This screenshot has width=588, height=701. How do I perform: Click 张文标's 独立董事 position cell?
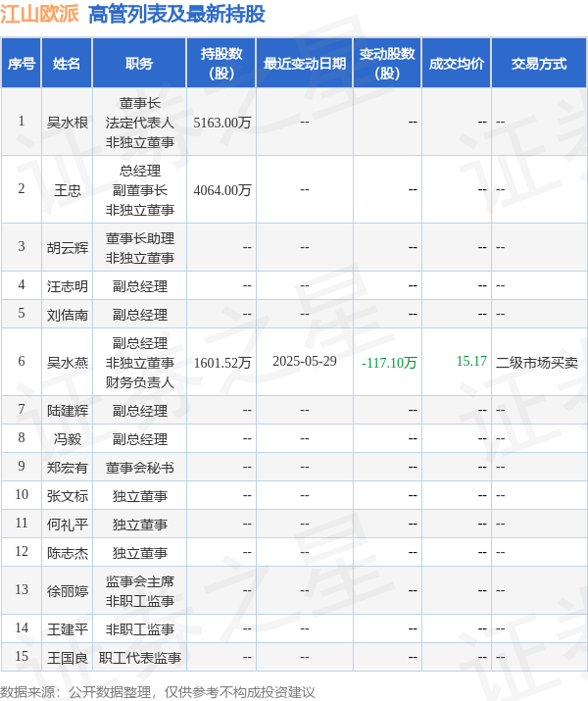[139, 496]
